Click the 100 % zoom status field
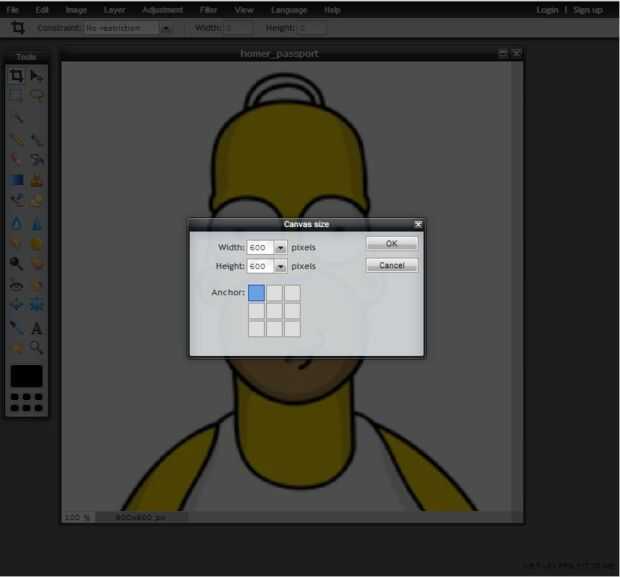 (78, 517)
